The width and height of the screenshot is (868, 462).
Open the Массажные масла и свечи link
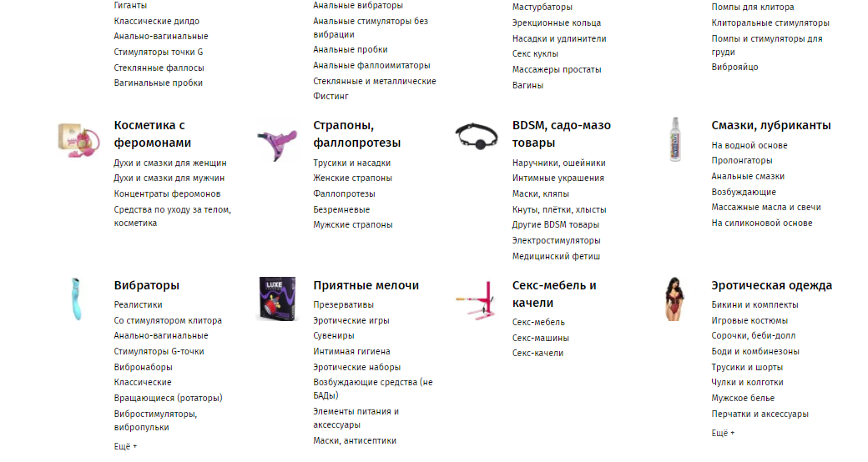(765, 207)
